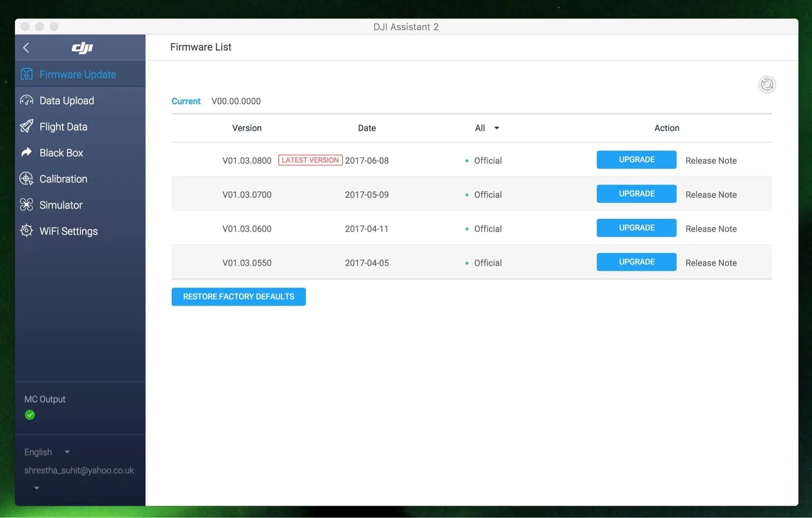Click the version cell V01.03.0700

pyautogui.click(x=247, y=195)
